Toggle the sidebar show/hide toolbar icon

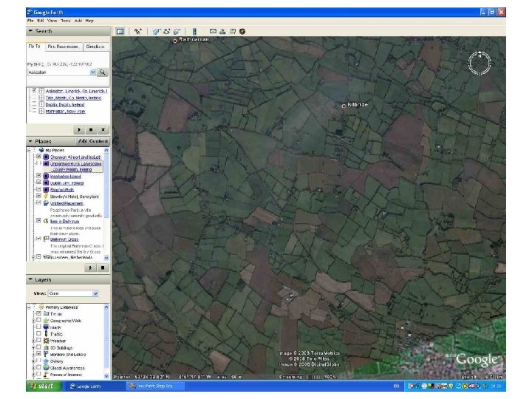coord(120,31)
